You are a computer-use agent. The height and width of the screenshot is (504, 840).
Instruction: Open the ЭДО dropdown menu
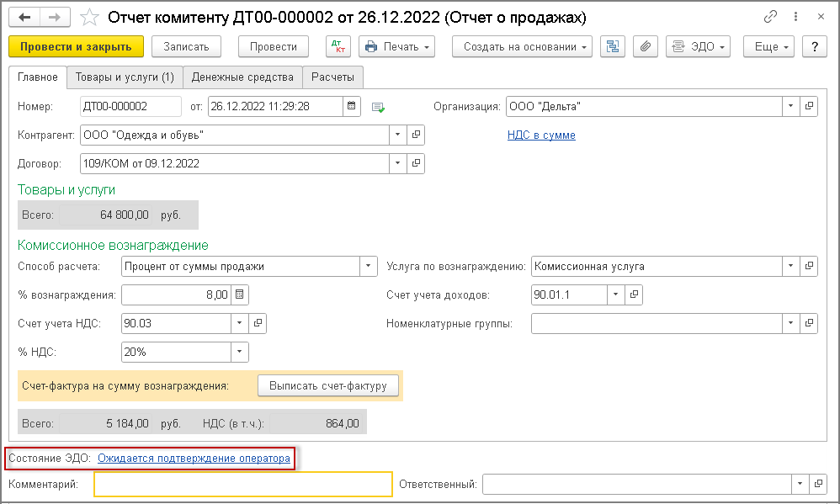(698, 46)
